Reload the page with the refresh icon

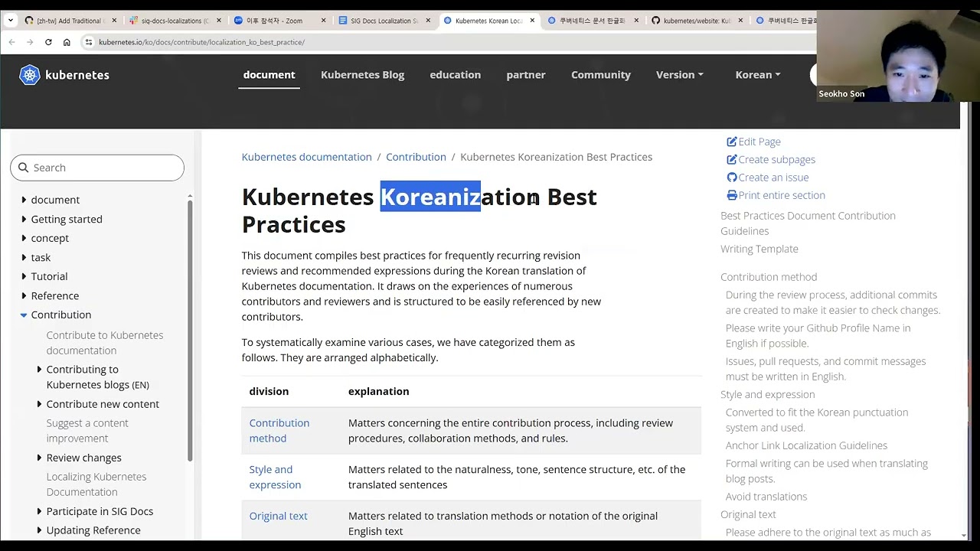click(48, 42)
